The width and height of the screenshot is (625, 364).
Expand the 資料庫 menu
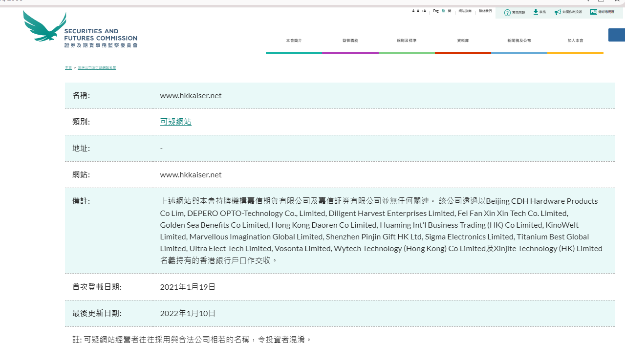[x=463, y=41]
